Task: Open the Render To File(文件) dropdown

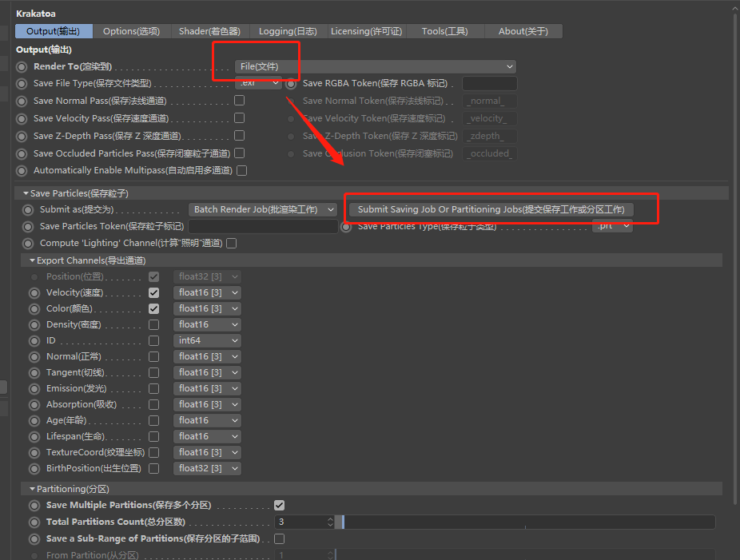Action: [375, 66]
